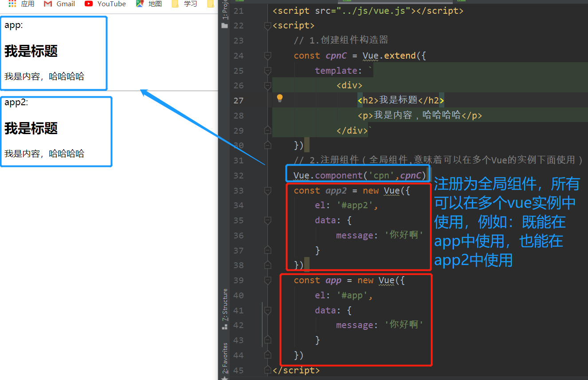
Task: Open the Z: Structure tool window tab
Action: [225, 305]
